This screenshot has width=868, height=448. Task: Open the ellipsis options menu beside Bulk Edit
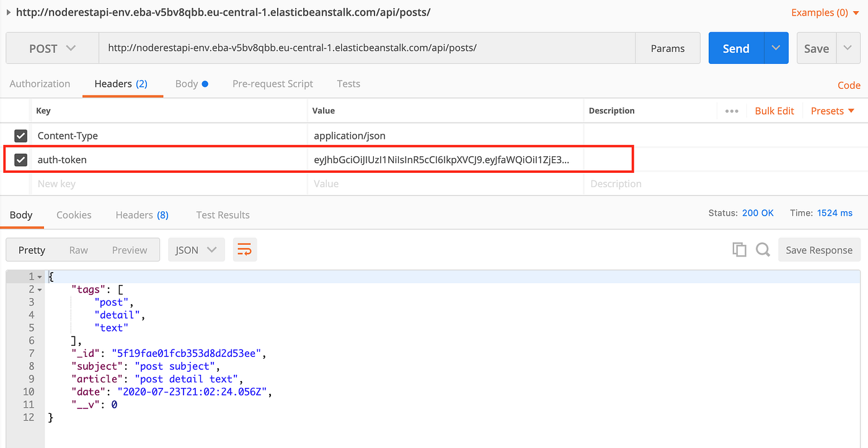click(x=732, y=110)
